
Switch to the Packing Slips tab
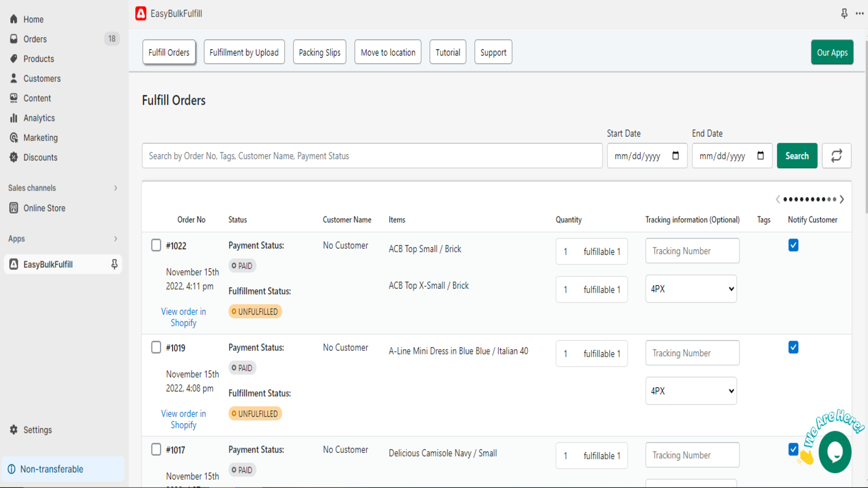[x=319, y=52]
